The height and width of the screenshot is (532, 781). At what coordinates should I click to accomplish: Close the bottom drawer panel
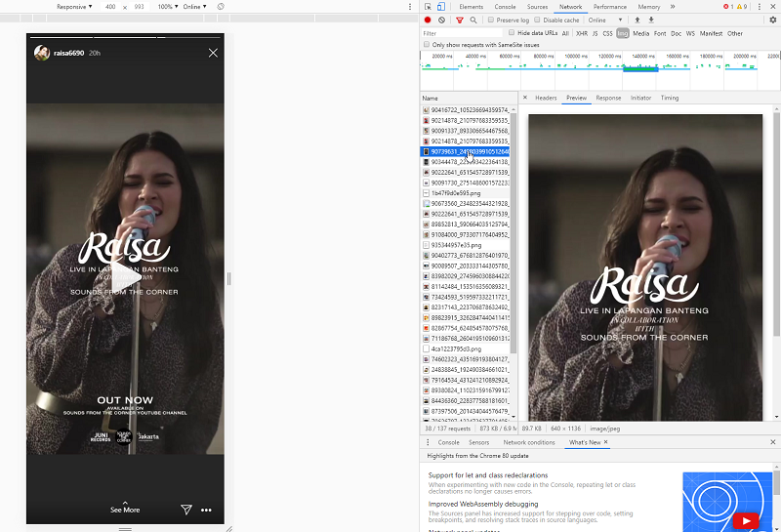[772, 442]
